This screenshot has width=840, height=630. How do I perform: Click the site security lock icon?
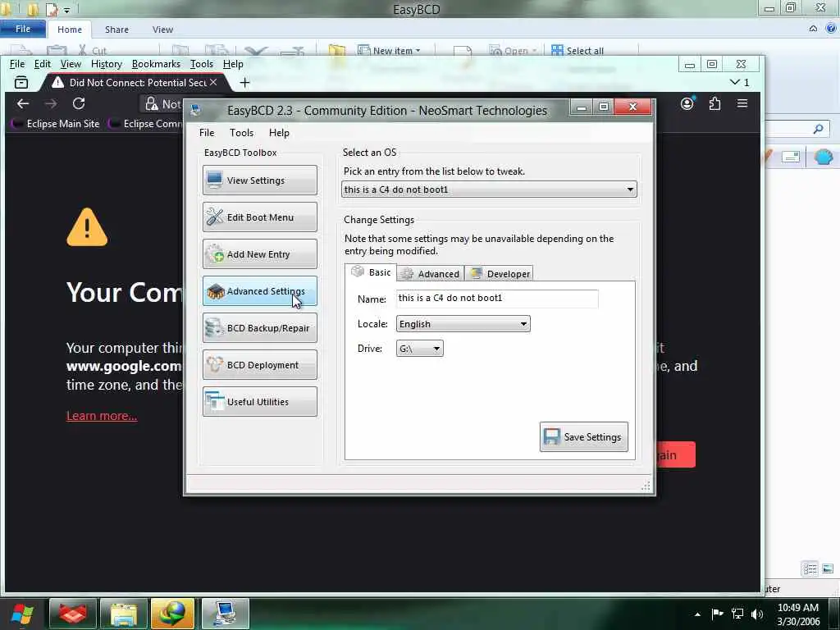(x=152, y=103)
